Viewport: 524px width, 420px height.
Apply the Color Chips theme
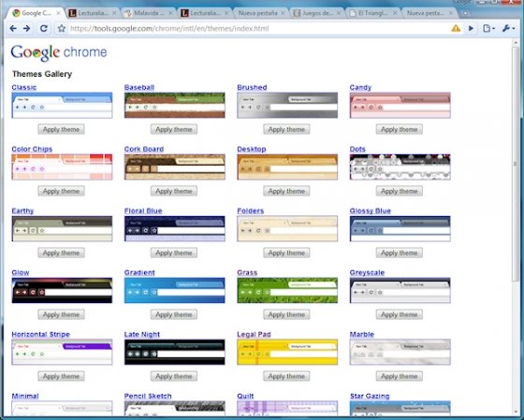(61, 191)
